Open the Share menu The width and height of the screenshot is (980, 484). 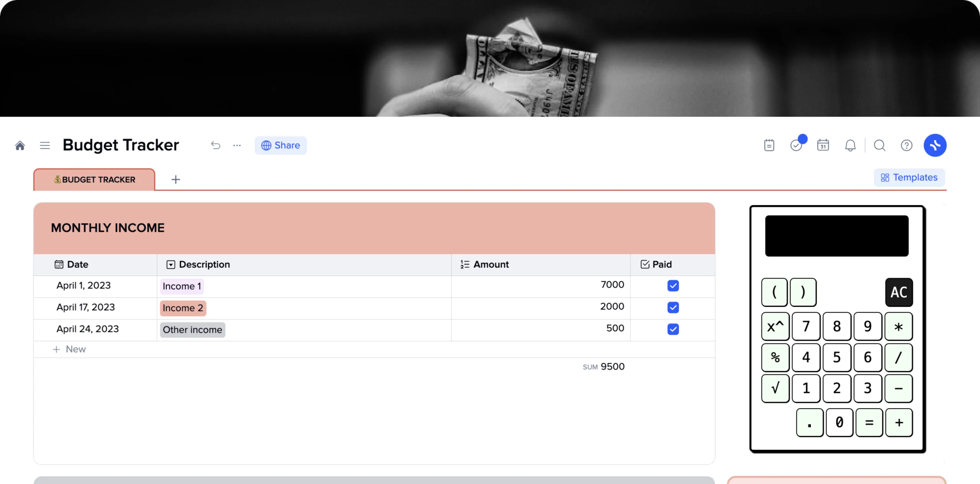[x=280, y=145]
